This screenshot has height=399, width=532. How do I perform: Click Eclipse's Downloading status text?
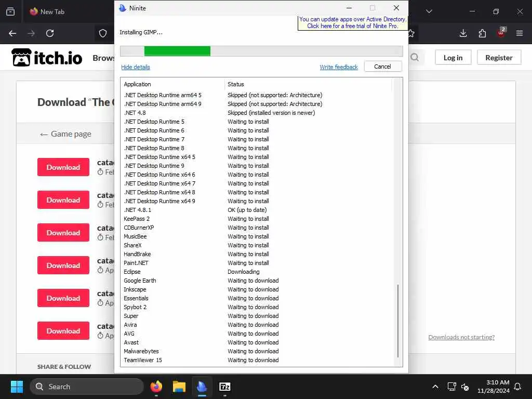[x=244, y=272]
